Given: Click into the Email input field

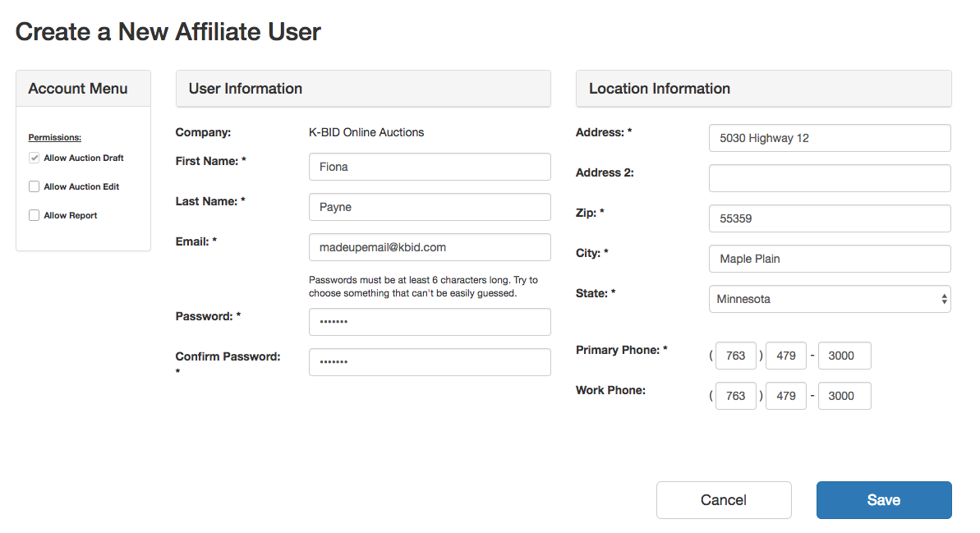Looking at the screenshot, I should [430, 247].
